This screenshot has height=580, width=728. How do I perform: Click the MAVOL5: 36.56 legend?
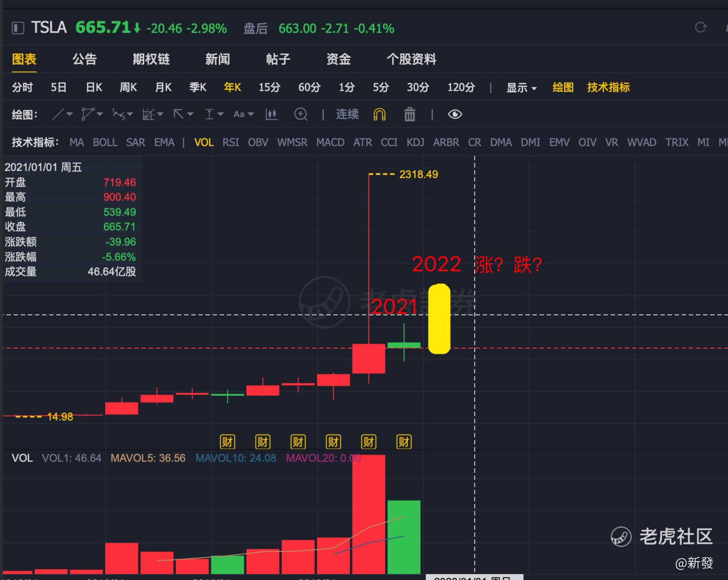pyautogui.click(x=148, y=458)
